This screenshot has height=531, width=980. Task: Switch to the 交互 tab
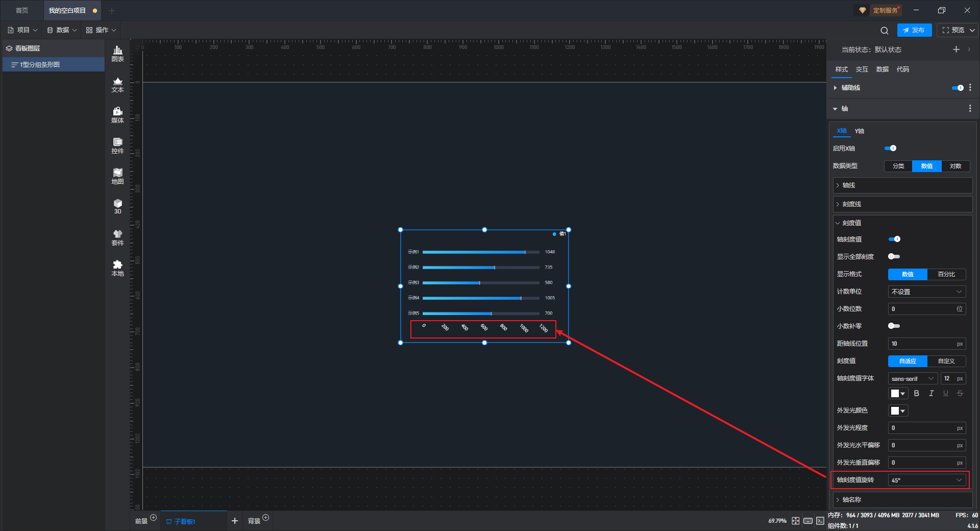(x=862, y=69)
